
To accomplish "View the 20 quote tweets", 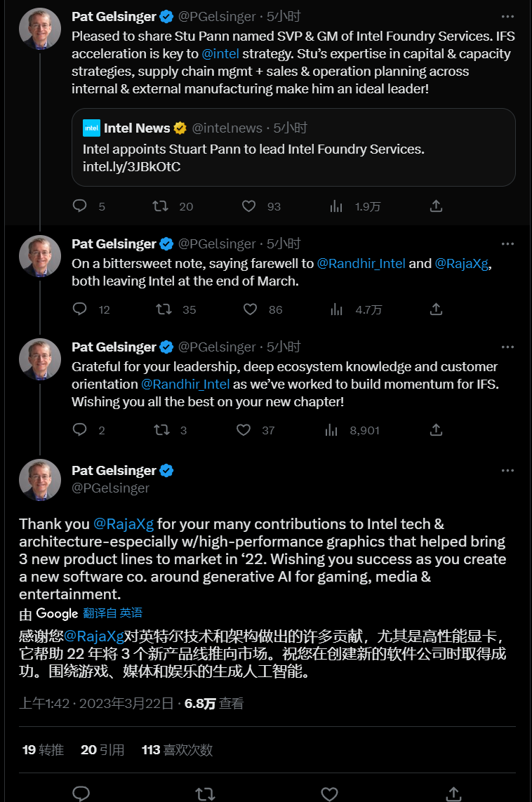I will [x=102, y=750].
